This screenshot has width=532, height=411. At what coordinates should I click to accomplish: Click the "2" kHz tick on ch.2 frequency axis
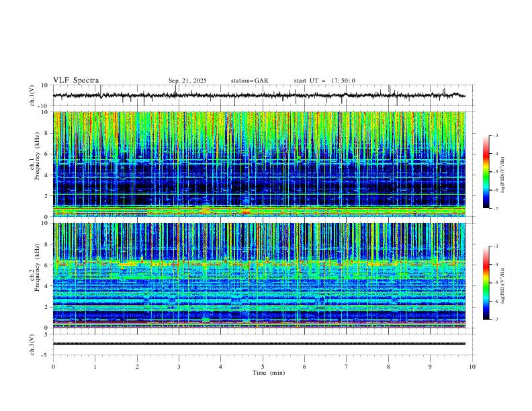tap(46, 307)
